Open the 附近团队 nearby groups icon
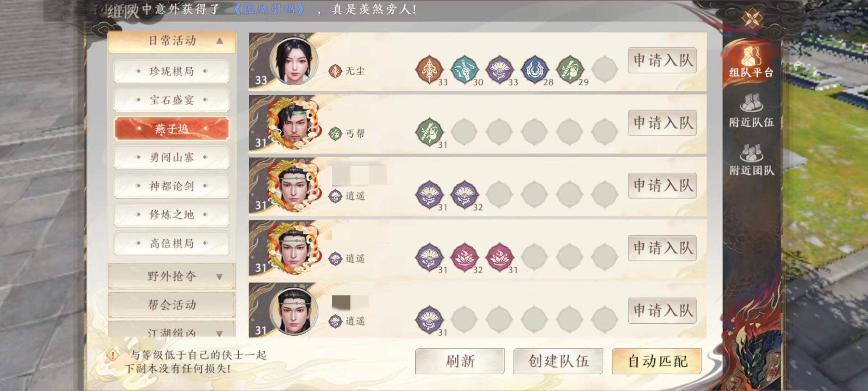868x391 pixels. point(752,160)
